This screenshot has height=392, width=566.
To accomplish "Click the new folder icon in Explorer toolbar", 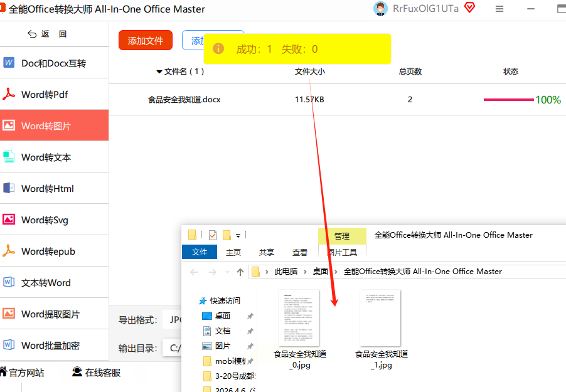I will coord(227,235).
